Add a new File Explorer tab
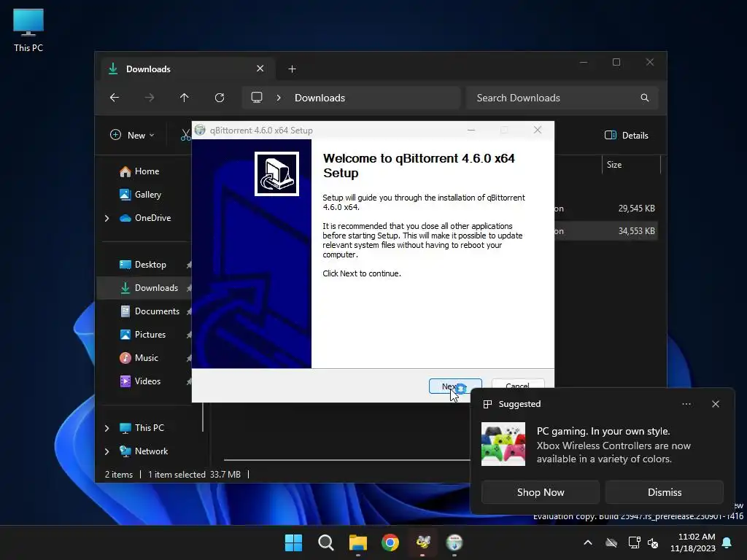The height and width of the screenshot is (560, 747). (292, 69)
